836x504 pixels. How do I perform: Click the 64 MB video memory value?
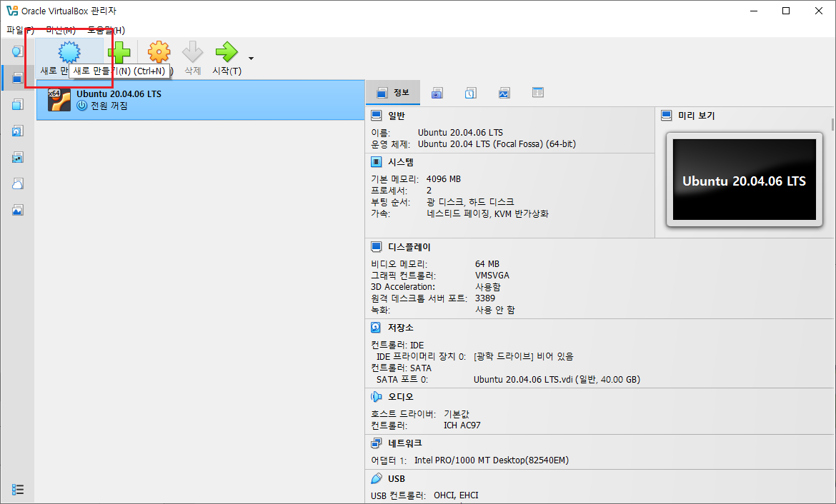click(x=487, y=263)
